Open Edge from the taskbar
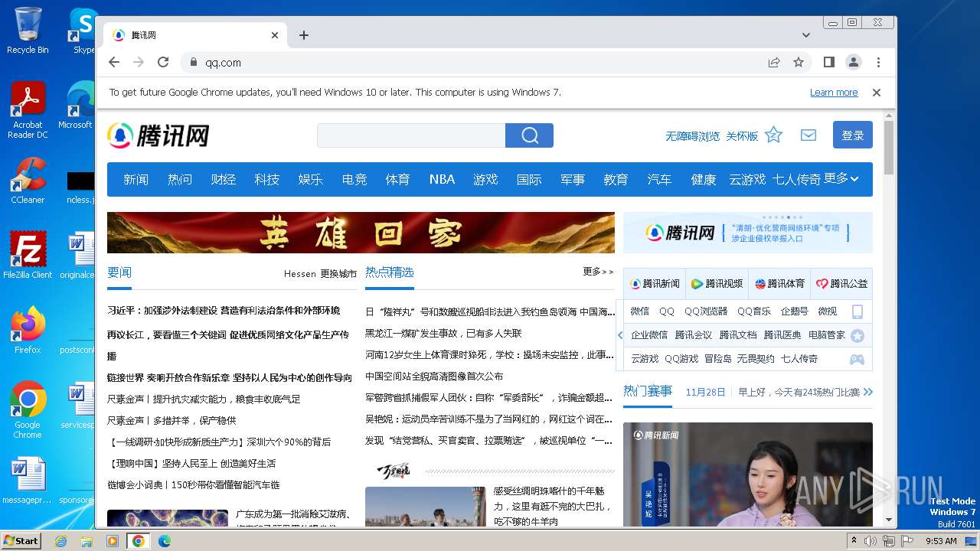Screen dimensions: 980x551 tap(164, 541)
